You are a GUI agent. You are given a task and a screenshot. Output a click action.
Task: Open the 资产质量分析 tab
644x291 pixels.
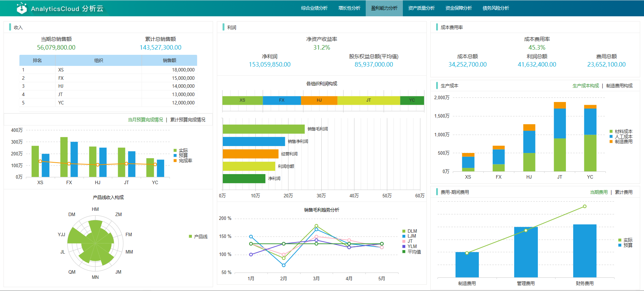point(421,8)
